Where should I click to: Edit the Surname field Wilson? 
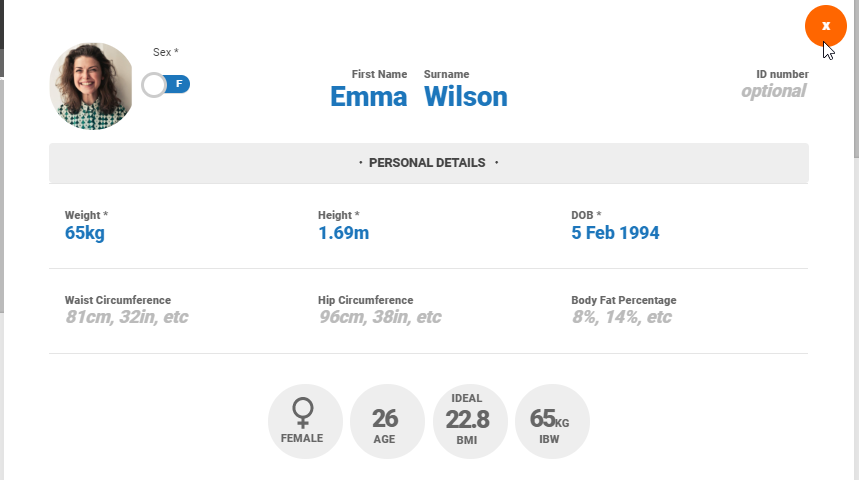(465, 97)
